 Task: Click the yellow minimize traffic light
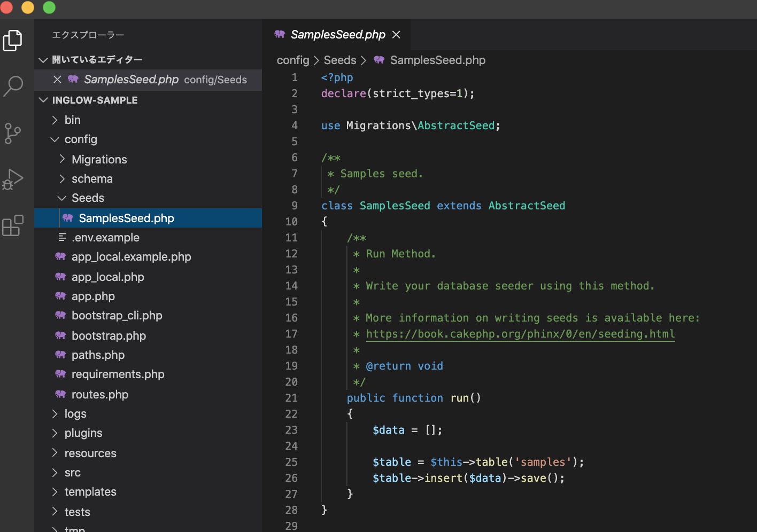coord(27,8)
